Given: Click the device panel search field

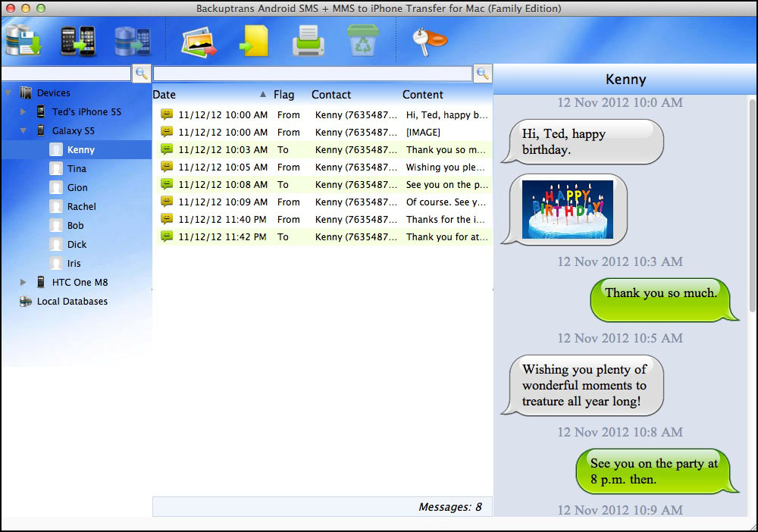Looking at the screenshot, I should [x=66, y=74].
